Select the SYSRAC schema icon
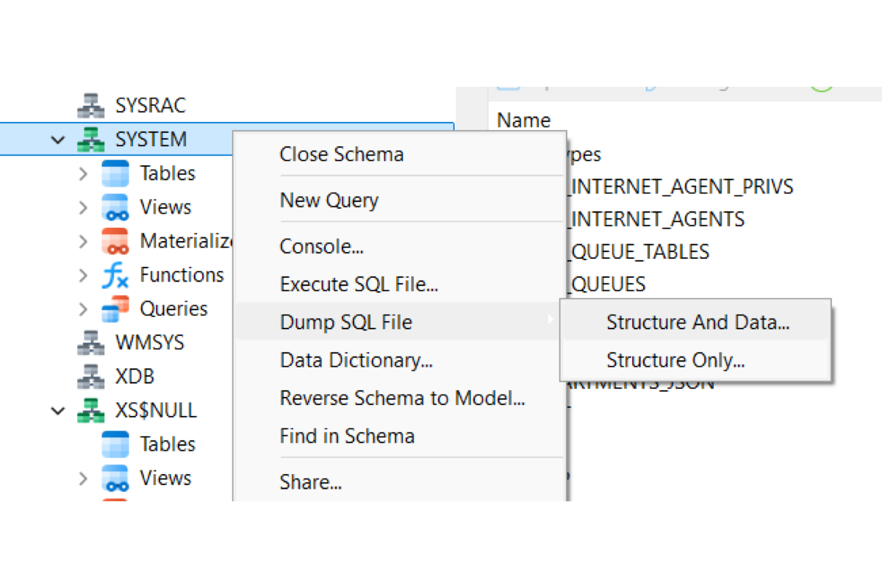The height and width of the screenshot is (588, 882). (x=91, y=106)
